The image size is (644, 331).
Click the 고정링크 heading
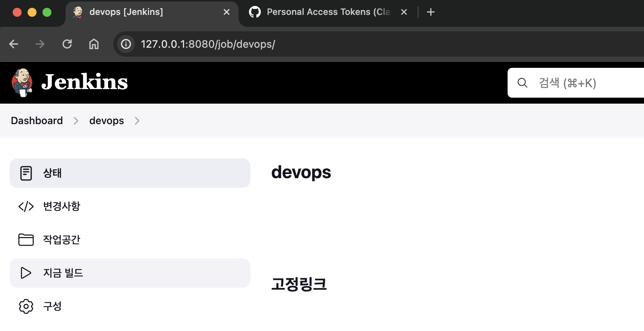click(x=299, y=284)
